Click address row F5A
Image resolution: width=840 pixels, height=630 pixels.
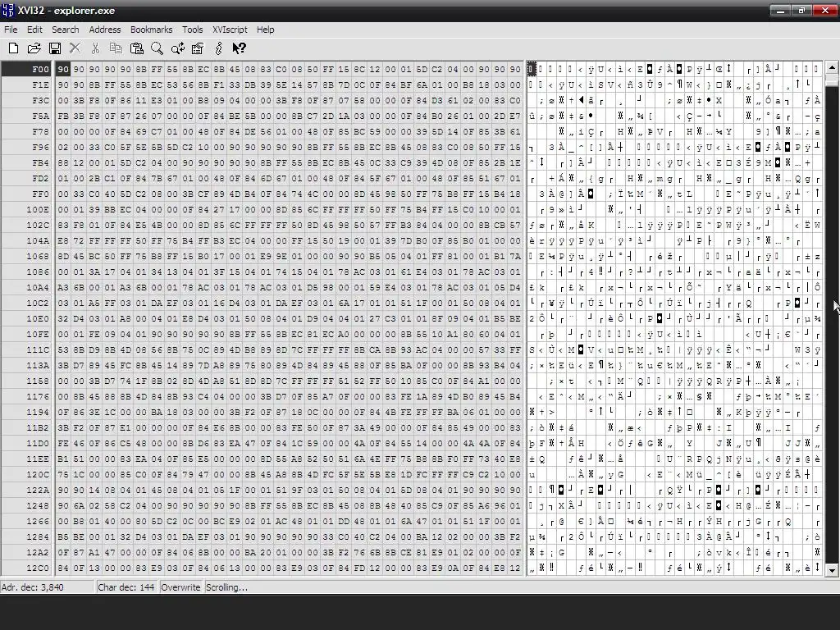(27, 116)
